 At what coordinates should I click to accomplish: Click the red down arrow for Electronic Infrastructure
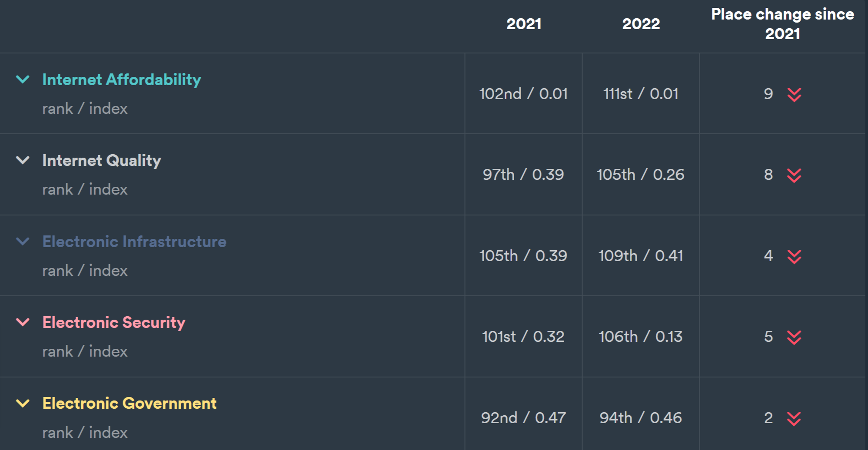(x=794, y=256)
